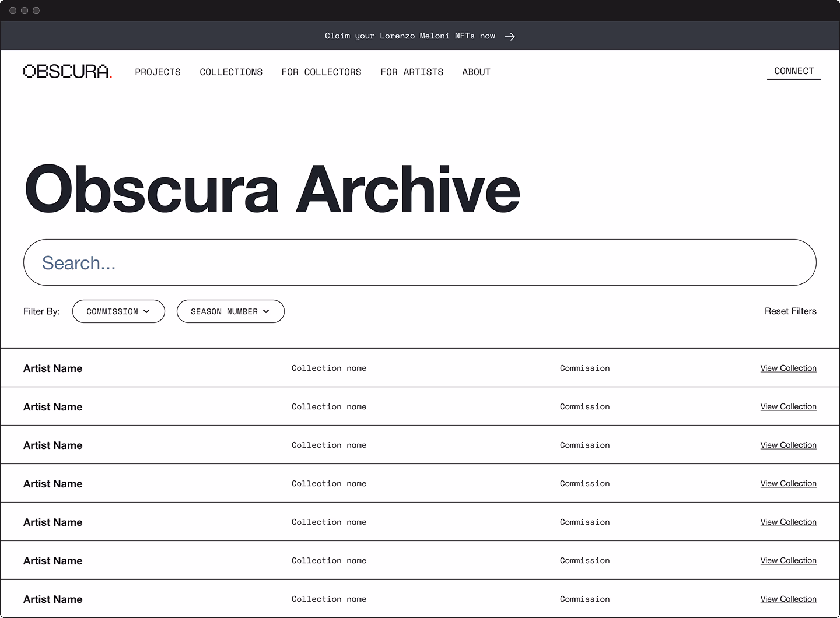Expand the Season Number dropdown

click(230, 311)
